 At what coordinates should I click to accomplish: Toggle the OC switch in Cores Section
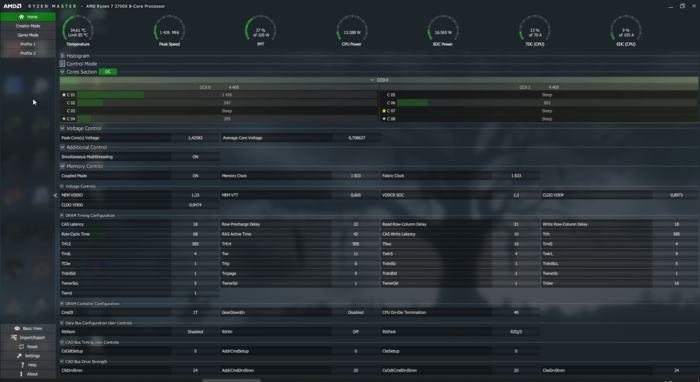pos(108,72)
